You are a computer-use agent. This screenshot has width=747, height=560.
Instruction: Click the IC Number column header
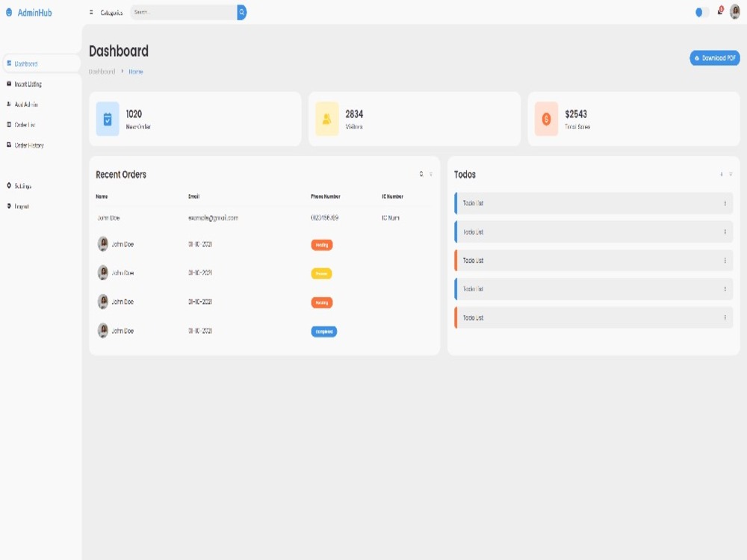(393, 196)
